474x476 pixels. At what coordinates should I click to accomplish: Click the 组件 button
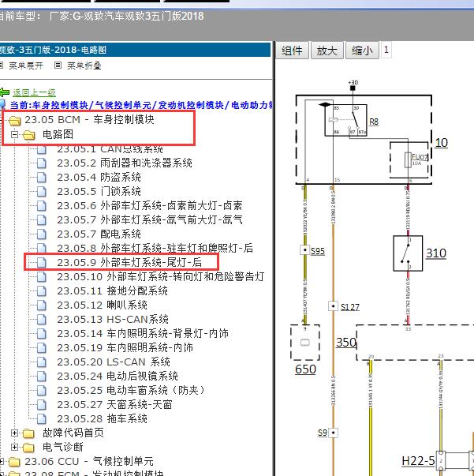tap(292, 51)
